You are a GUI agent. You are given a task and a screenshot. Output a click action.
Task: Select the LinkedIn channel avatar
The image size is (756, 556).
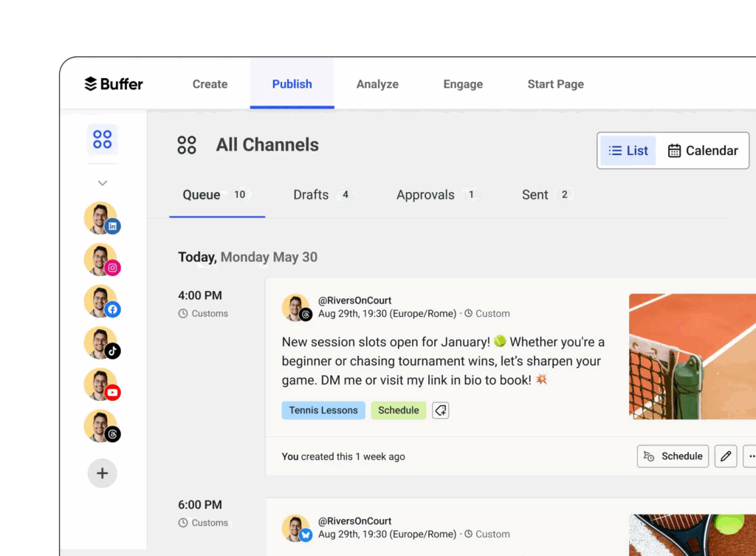click(102, 218)
